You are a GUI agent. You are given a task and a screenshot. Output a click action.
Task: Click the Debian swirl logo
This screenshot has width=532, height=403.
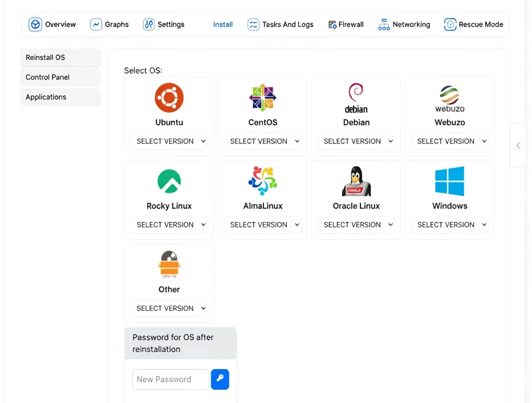pos(356,92)
